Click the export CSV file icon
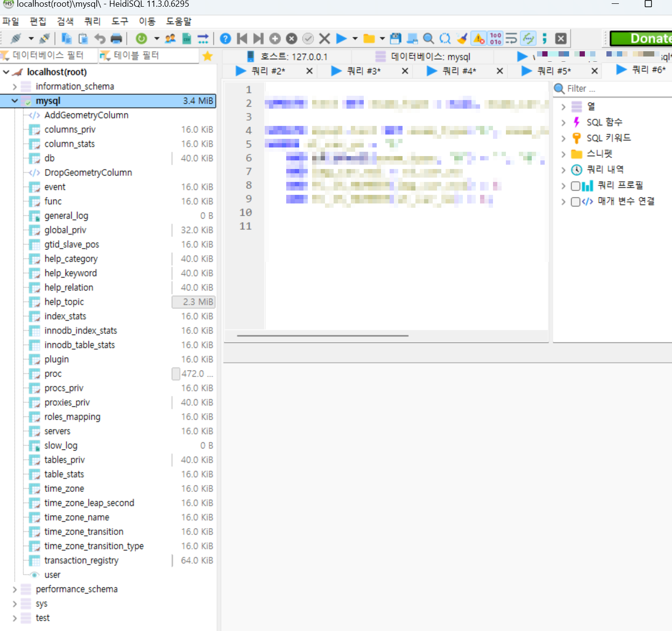Viewport: 672px width, 631px height. pos(187,38)
